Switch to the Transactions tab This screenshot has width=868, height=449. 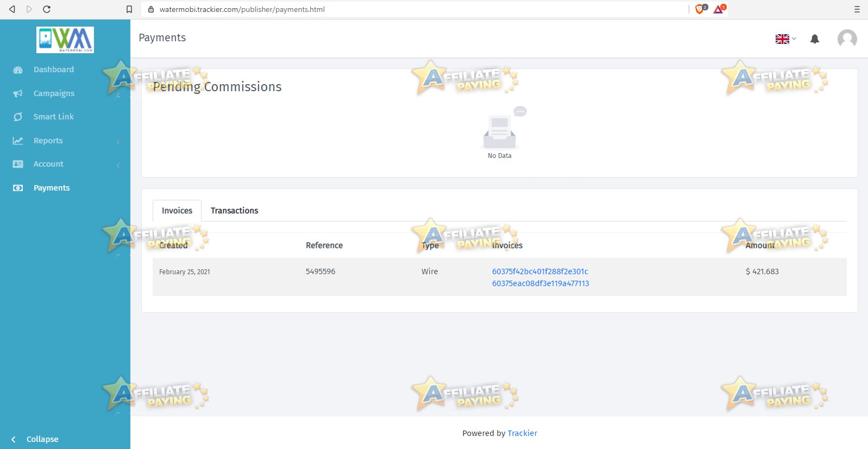235,211
